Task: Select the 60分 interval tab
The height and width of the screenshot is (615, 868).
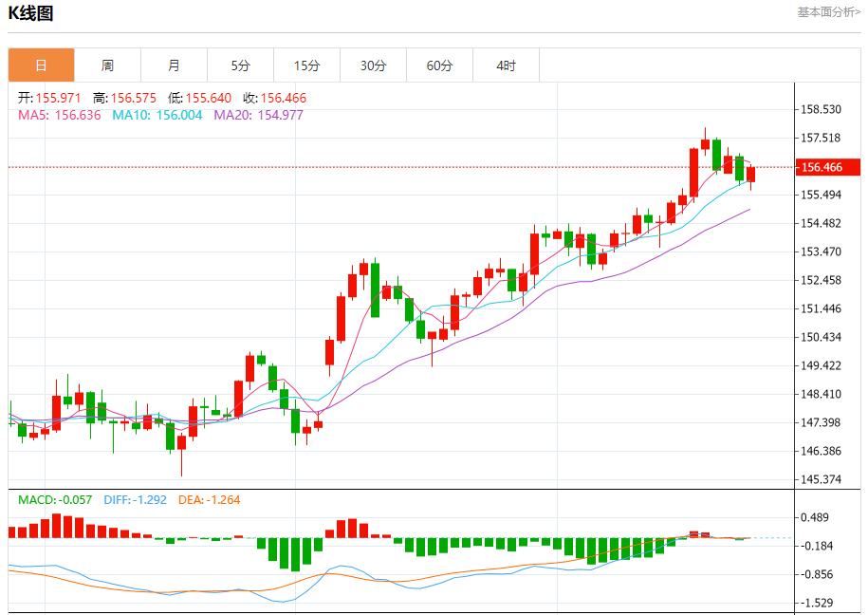Action: (439, 65)
